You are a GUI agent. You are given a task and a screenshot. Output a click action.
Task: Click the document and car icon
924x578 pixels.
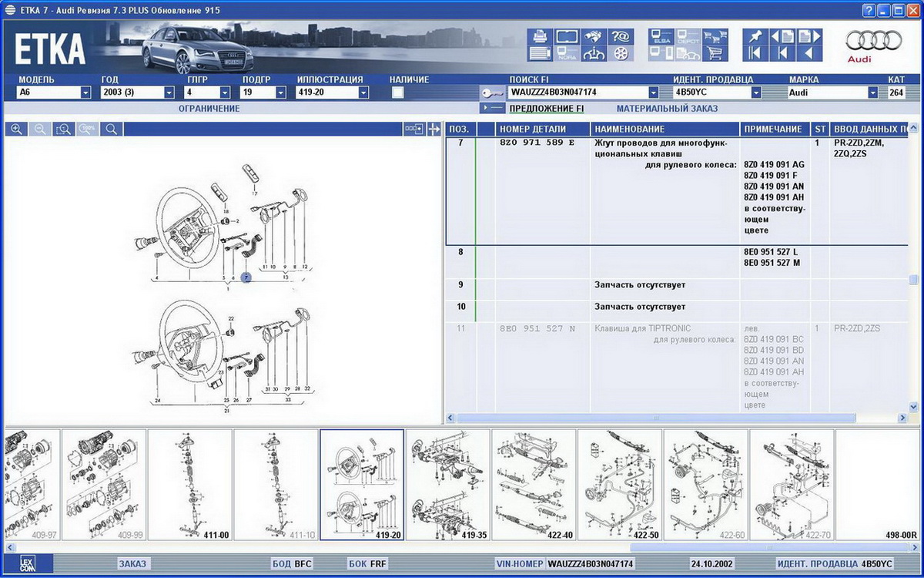pos(688,53)
